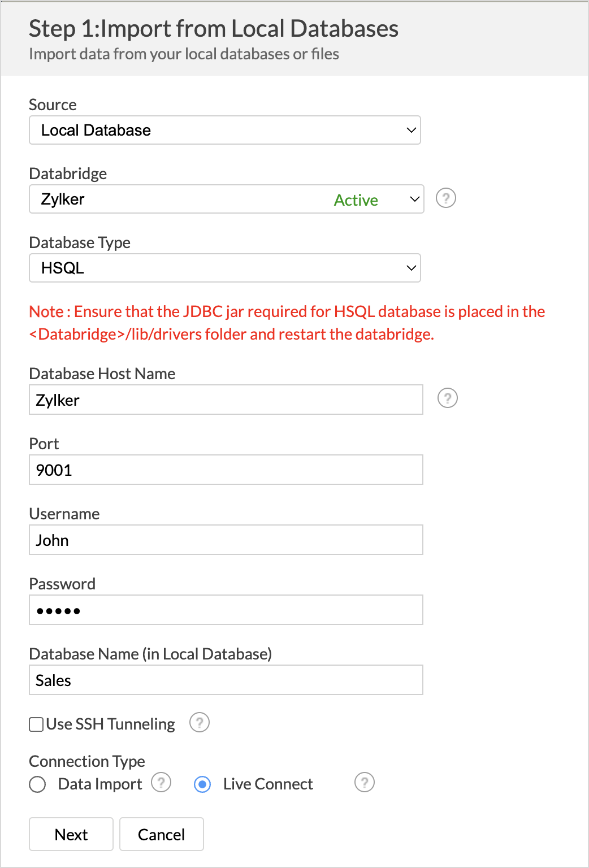Click the Data Import help icon

161,783
